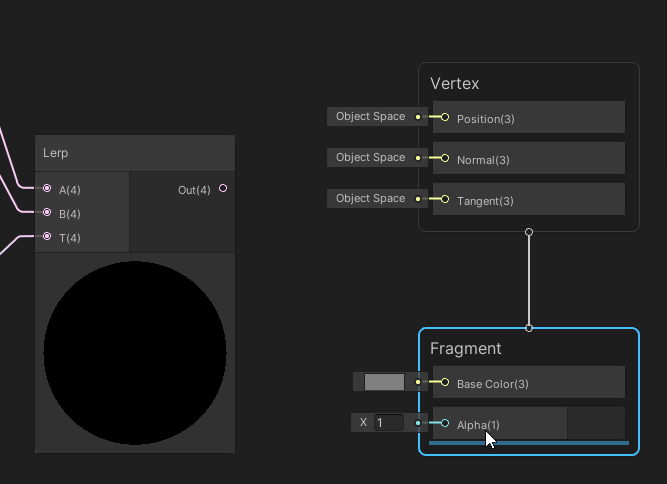
Task: Select the Alpha(1) block row
Action: click(529, 423)
